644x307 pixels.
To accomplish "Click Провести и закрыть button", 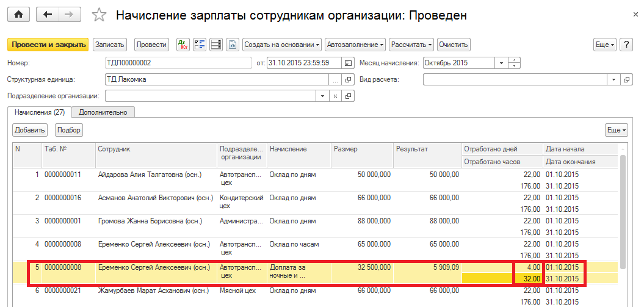I will pyautogui.click(x=48, y=45).
